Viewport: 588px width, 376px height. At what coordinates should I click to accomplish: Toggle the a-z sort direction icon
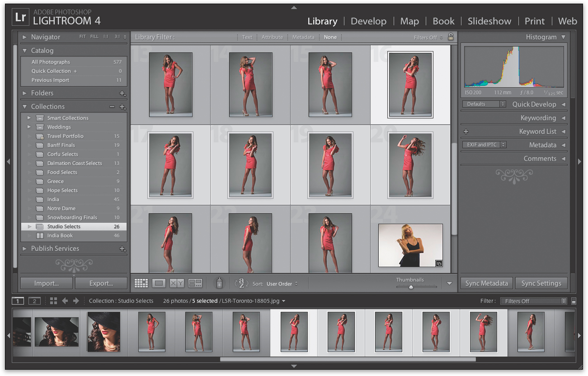click(x=241, y=283)
